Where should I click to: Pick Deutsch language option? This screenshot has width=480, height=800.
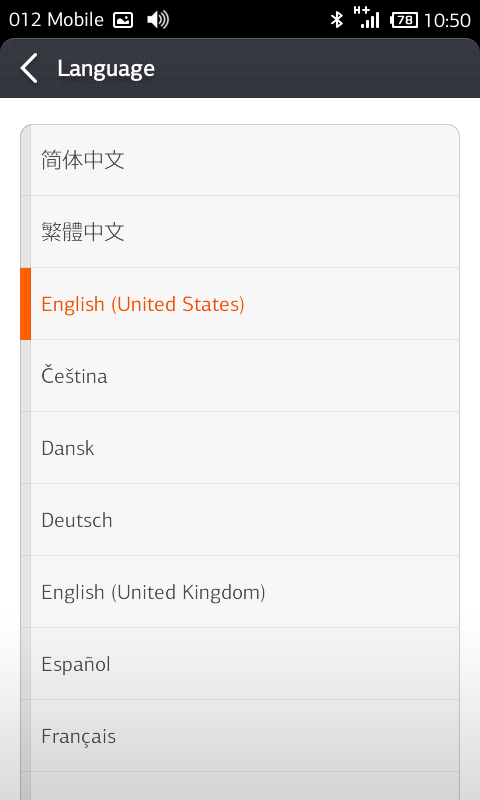[x=240, y=519]
